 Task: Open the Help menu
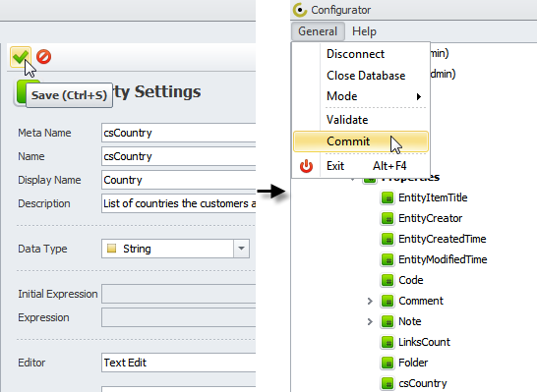364,31
